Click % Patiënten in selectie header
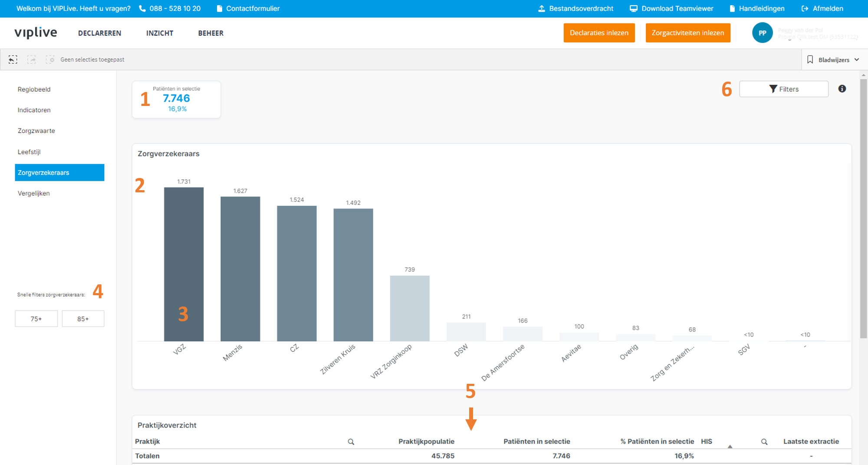Screen dimensions: 868x465 [657, 442]
